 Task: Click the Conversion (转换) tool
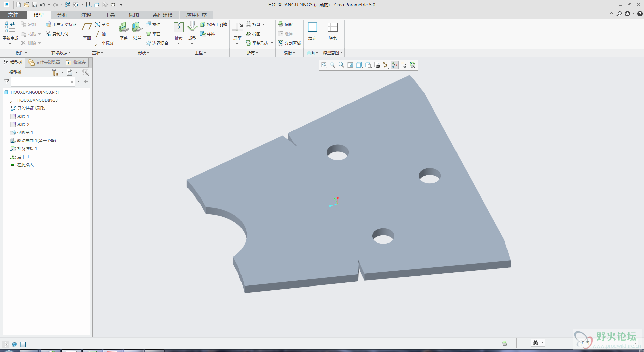point(208,34)
